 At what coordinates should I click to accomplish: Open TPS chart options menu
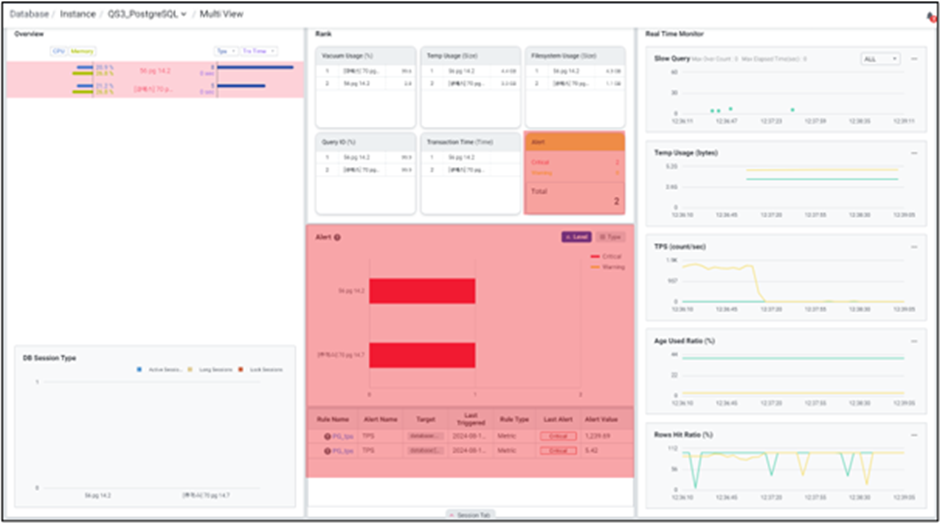(x=914, y=246)
